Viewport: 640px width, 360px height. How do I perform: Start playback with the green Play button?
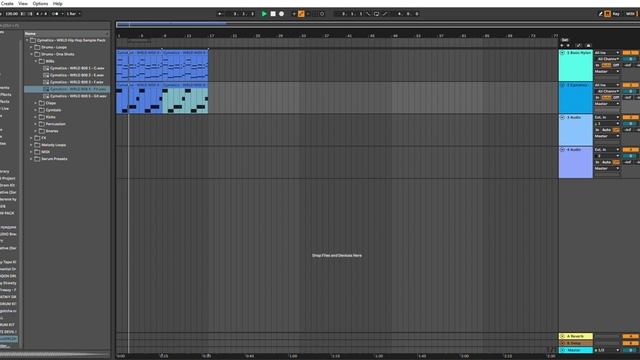pyautogui.click(x=264, y=14)
